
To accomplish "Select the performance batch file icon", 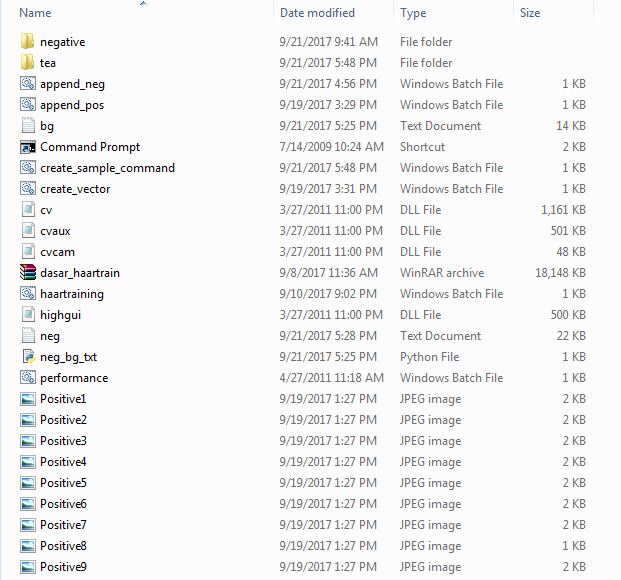I will [28, 377].
